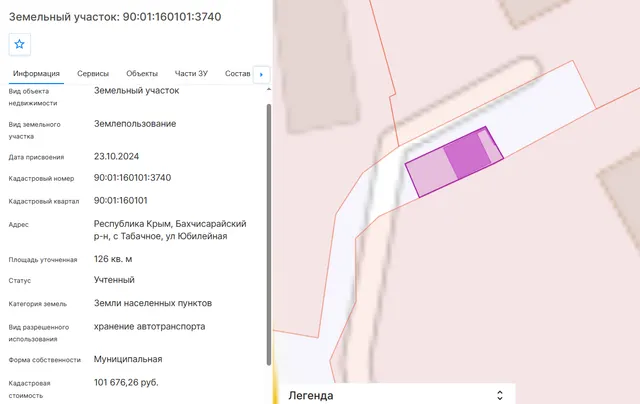Click the Землепользование value
This screenshot has width=640, height=404.
[x=135, y=124]
